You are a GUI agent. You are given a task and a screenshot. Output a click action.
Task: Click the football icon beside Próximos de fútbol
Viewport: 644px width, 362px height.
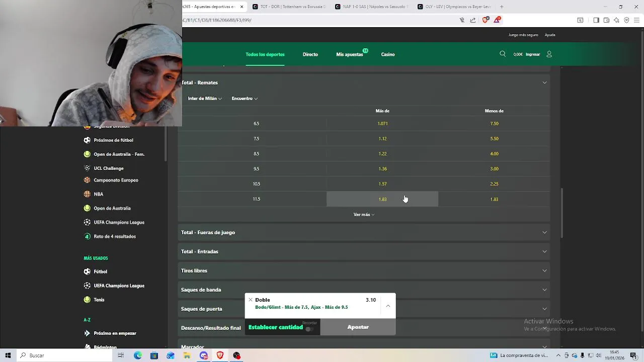pos(87,140)
